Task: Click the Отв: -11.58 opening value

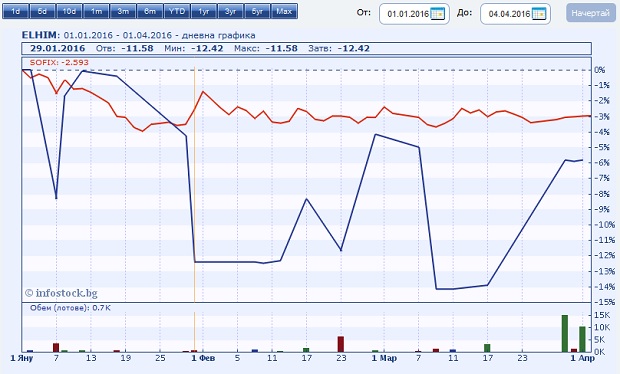Action: click(x=125, y=49)
